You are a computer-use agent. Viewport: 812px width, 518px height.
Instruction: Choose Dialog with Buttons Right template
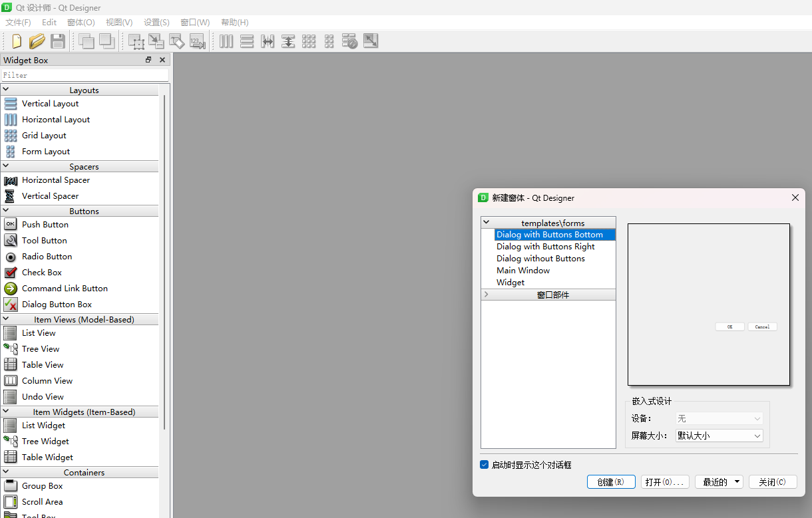[546, 247]
